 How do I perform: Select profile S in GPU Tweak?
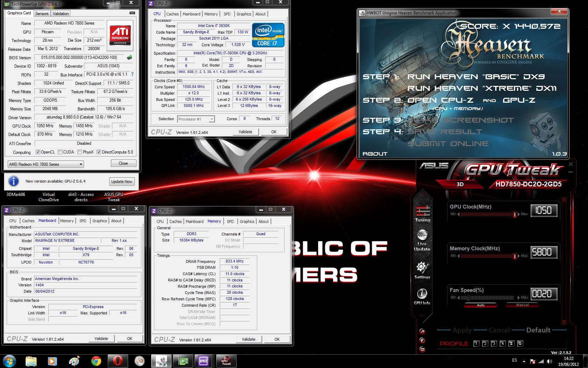point(511,343)
